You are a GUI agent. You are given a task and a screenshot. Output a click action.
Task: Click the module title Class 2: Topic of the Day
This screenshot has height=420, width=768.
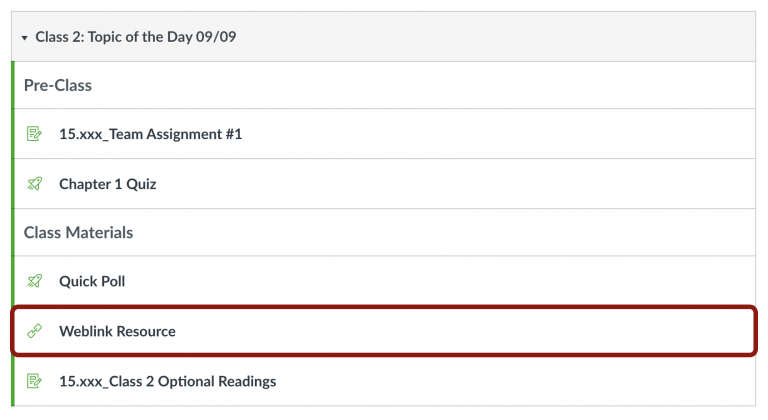coord(135,38)
